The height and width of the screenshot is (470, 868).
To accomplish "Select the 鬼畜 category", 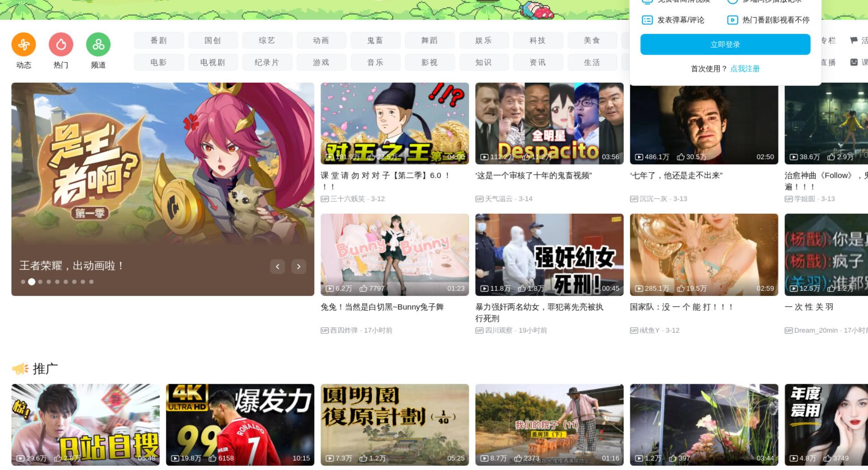I will [375, 40].
